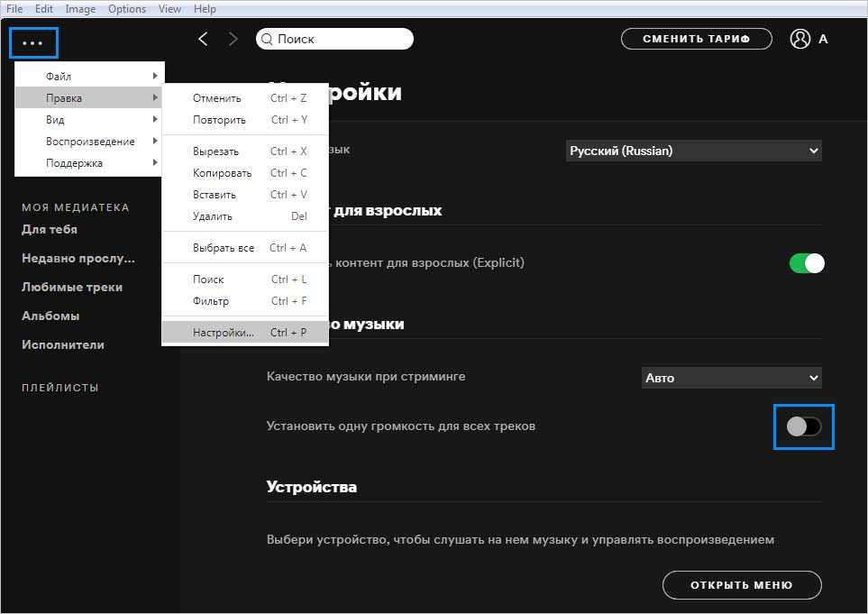Go forward with the right arrow icon
The image size is (868, 614).
tap(233, 39)
